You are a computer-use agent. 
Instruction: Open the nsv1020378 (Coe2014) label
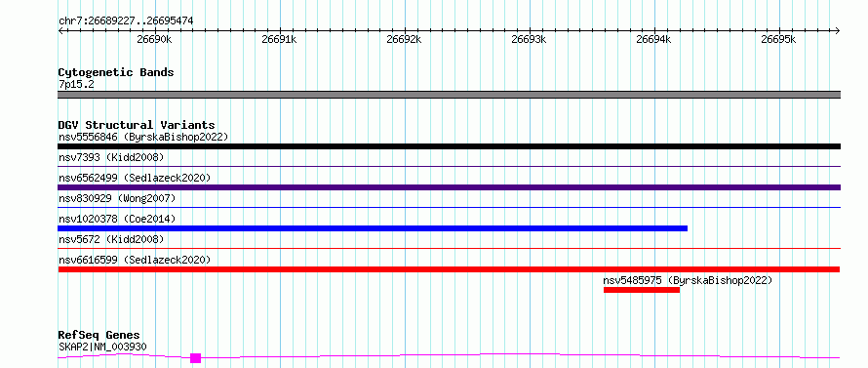pyautogui.click(x=117, y=219)
